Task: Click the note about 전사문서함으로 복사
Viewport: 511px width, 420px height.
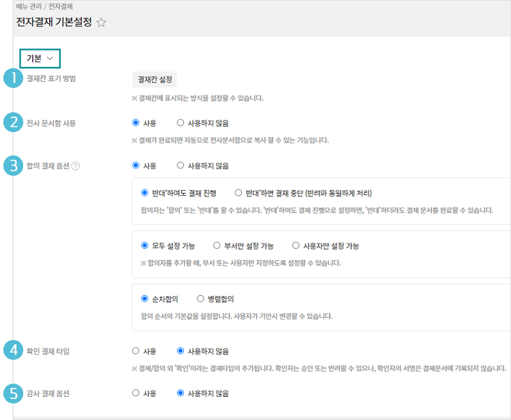Action: 230,140
